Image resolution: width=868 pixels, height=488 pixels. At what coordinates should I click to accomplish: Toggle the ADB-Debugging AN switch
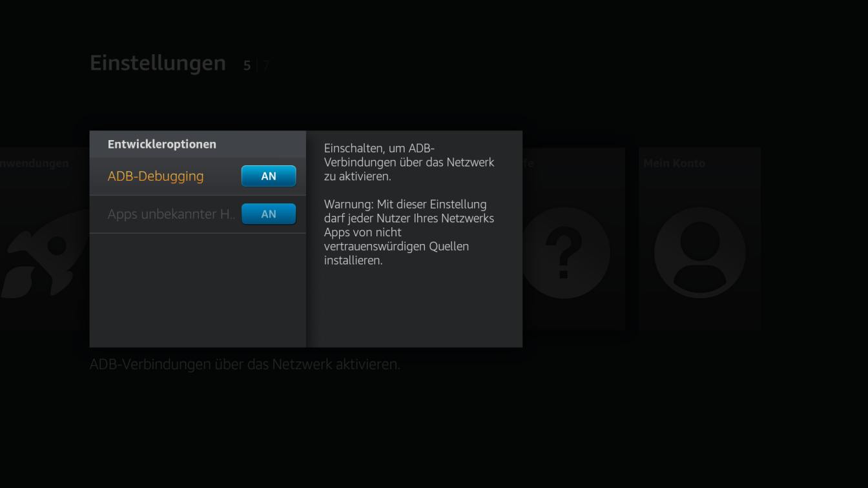[269, 176]
